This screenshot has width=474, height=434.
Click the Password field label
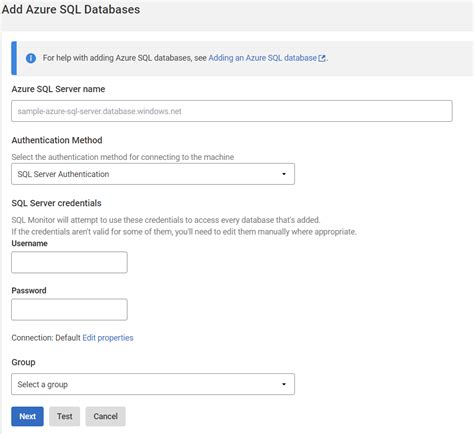(29, 290)
